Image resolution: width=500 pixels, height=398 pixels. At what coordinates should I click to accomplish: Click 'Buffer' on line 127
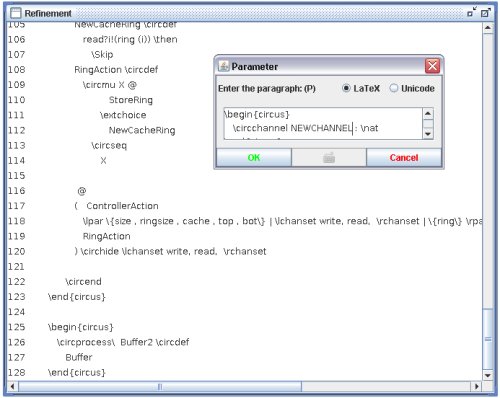(x=79, y=357)
